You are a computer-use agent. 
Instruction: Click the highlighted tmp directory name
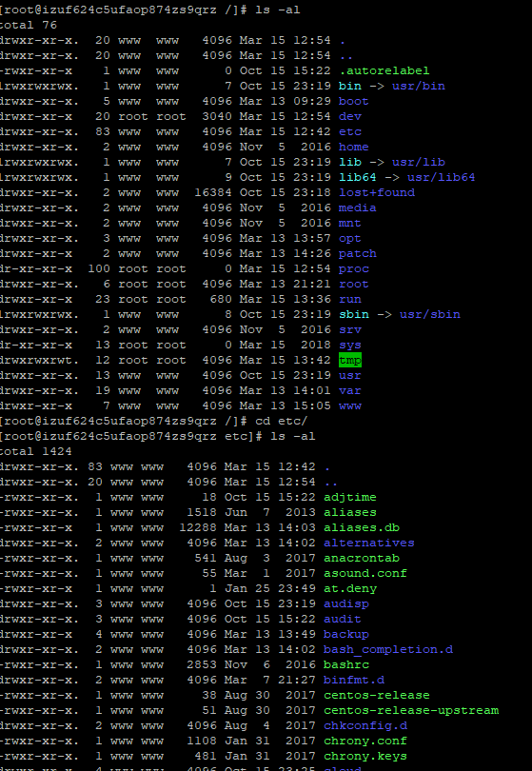point(350,360)
